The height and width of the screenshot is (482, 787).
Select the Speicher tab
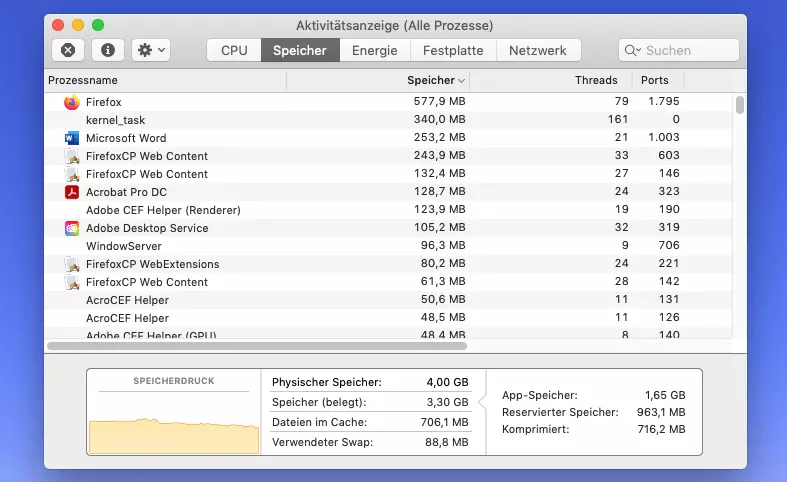[300, 50]
